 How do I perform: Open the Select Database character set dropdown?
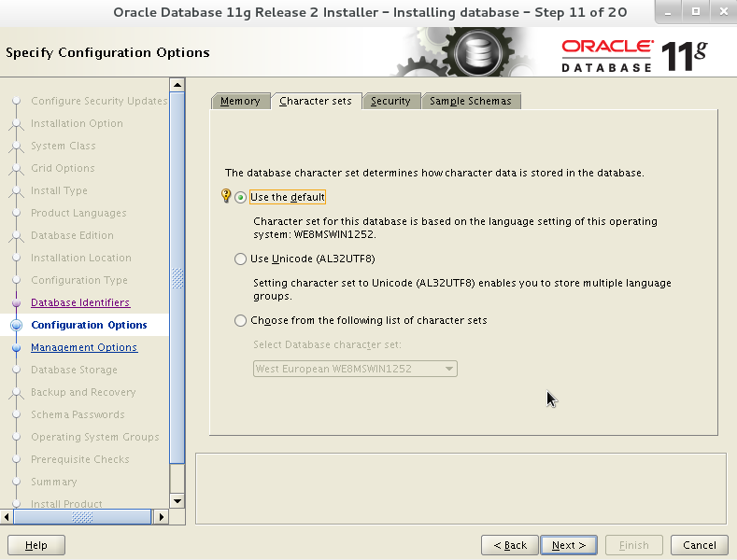[x=355, y=369]
